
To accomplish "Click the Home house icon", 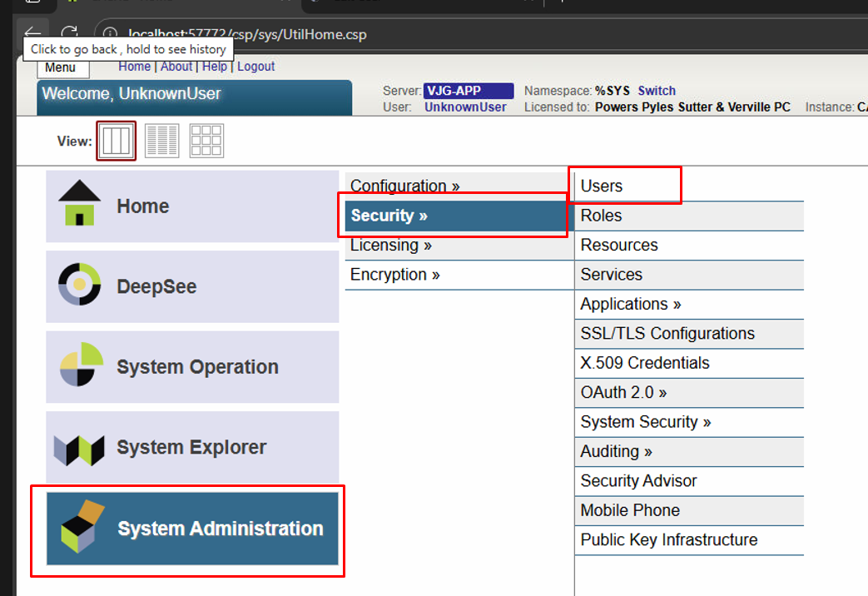I will pos(79,204).
